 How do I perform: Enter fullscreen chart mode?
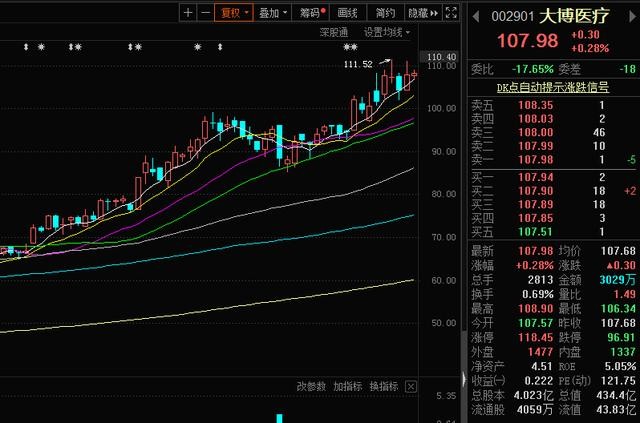click(453, 13)
